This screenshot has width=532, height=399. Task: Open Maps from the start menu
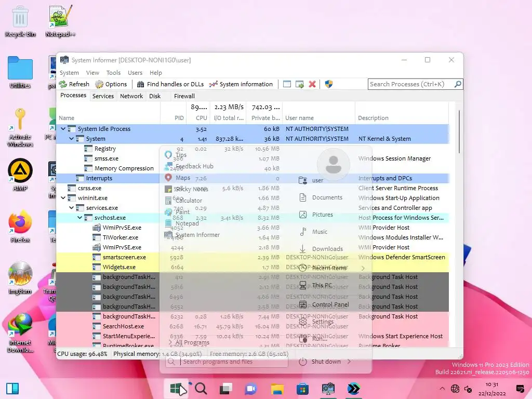[x=178, y=178]
